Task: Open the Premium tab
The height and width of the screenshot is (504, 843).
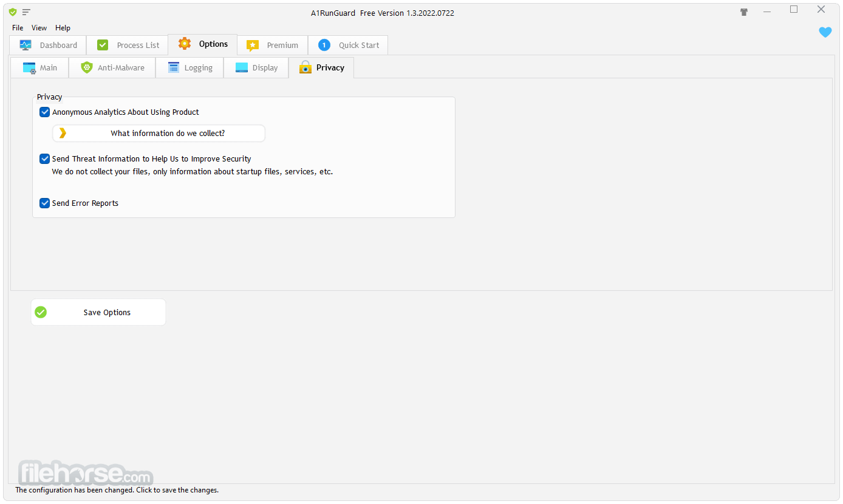Action: [x=273, y=45]
